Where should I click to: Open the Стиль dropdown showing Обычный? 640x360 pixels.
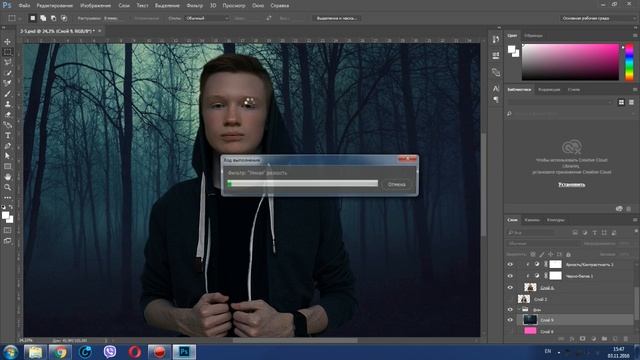207,18
